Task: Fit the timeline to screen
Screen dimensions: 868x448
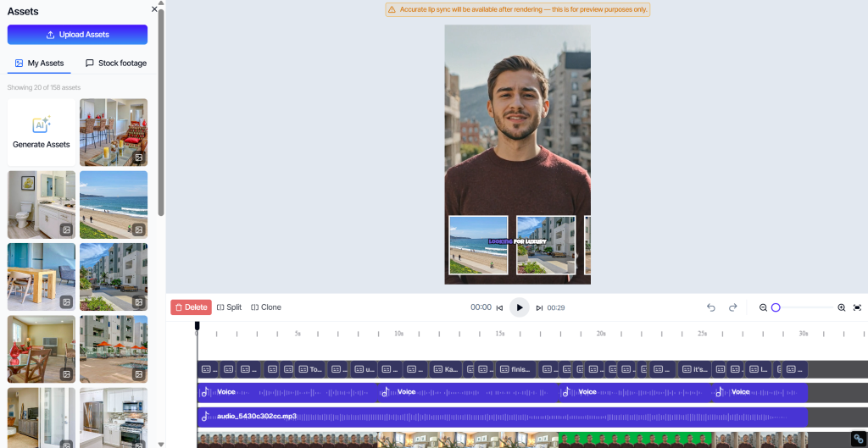Action: (x=858, y=307)
